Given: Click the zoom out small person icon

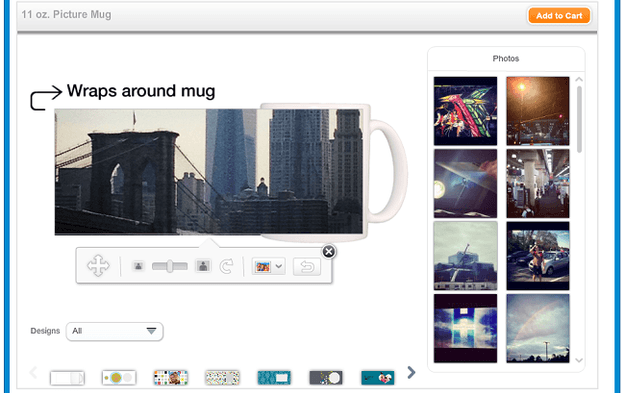Looking at the screenshot, I should 138,266.
